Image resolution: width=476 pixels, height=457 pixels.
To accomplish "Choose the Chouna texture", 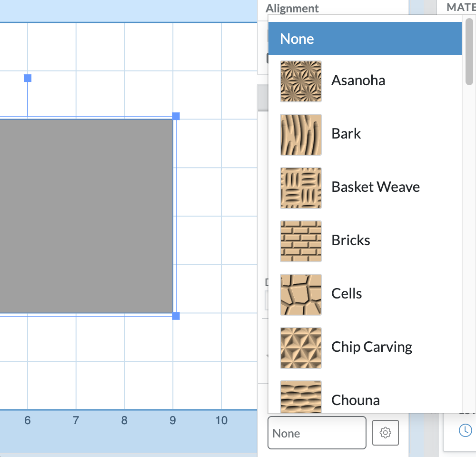I will pyautogui.click(x=365, y=395).
